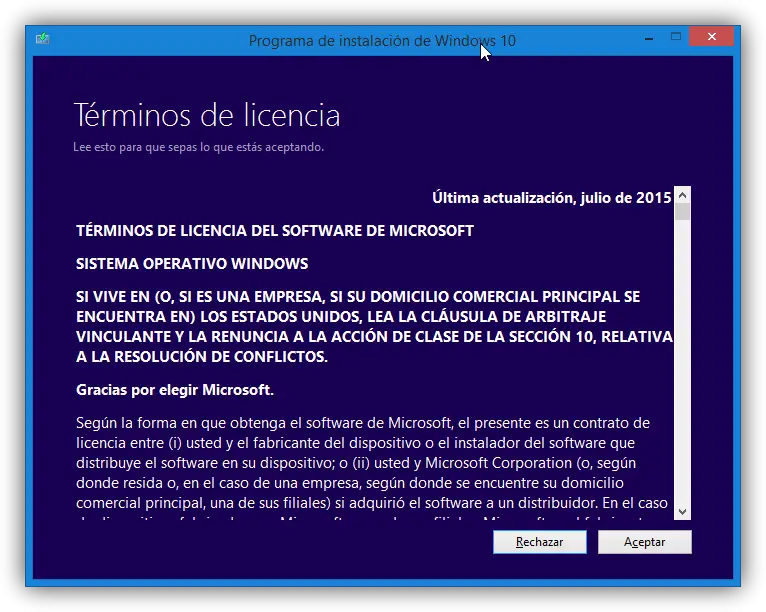This screenshot has width=766, height=612.
Task: Click the scrollbar up arrow in license text
Action: 682,195
